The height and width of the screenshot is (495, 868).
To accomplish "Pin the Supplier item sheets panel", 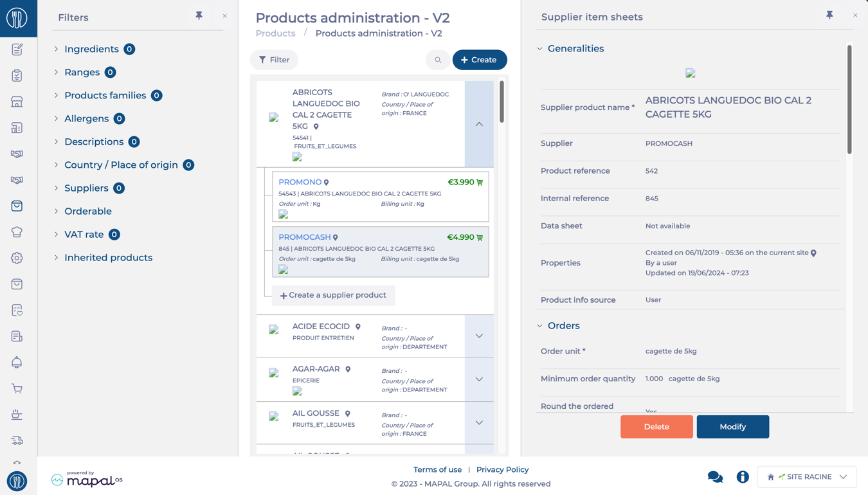I will point(829,15).
